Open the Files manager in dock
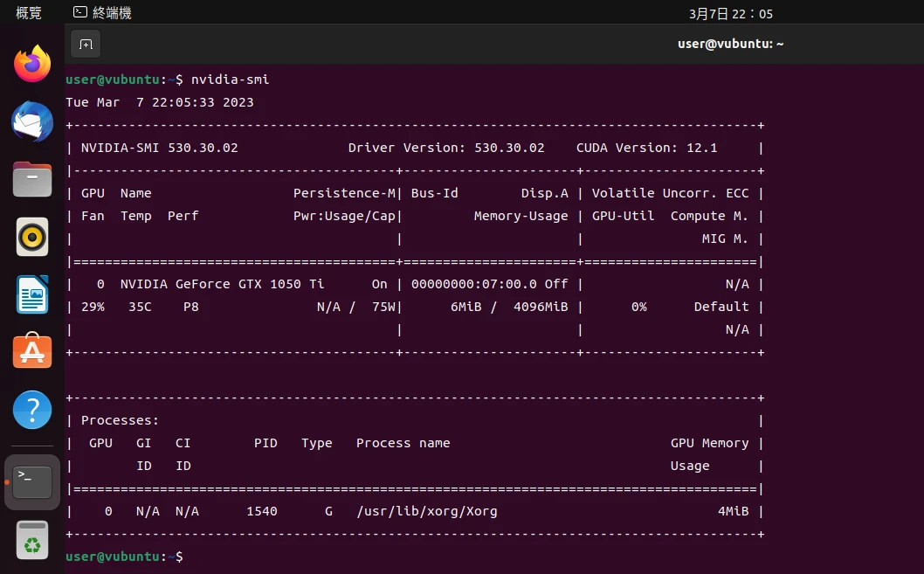The image size is (924, 574). pos(32,179)
